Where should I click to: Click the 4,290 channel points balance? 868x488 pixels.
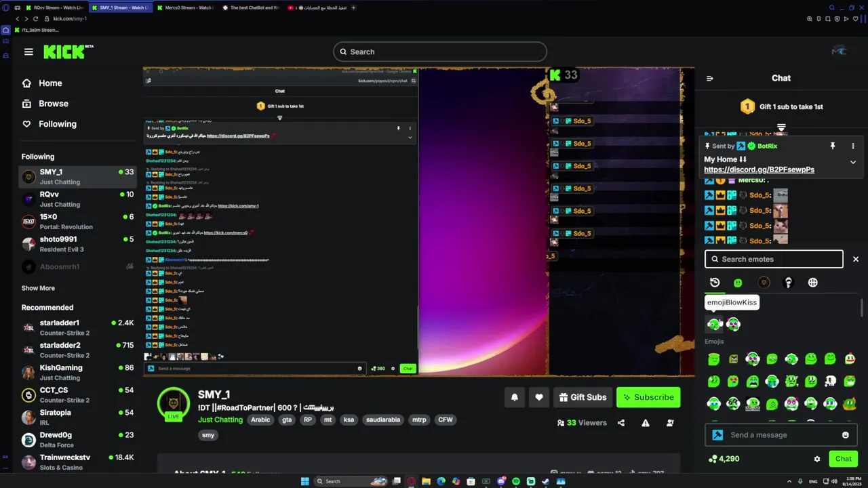(724, 459)
